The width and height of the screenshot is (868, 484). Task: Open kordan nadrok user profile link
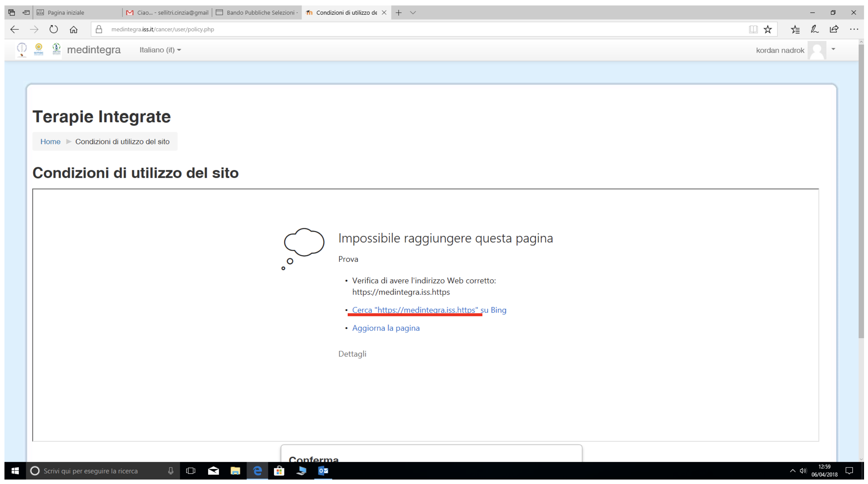780,50
